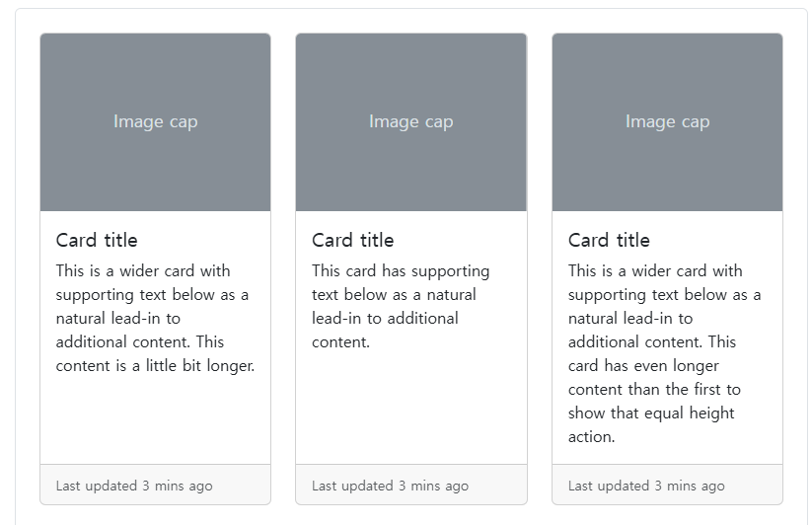Click the first card's Image cap placeholder
This screenshot has width=812, height=525.
(155, 122)
